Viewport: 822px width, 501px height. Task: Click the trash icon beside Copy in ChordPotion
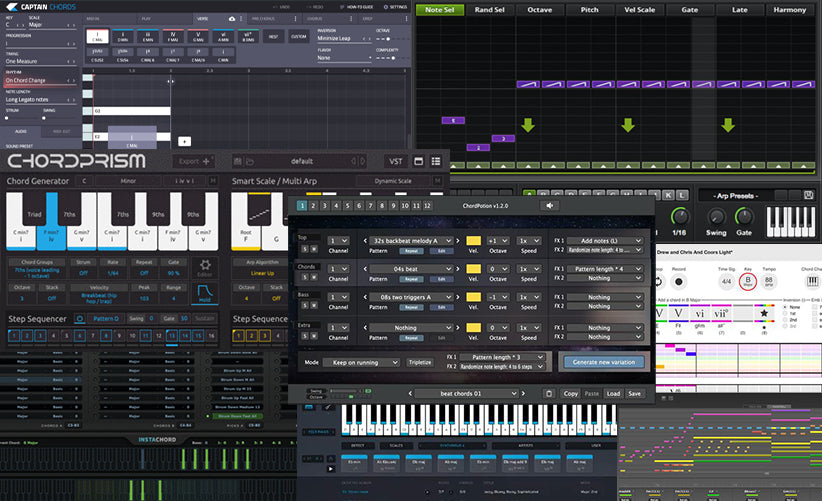(549, 394)
